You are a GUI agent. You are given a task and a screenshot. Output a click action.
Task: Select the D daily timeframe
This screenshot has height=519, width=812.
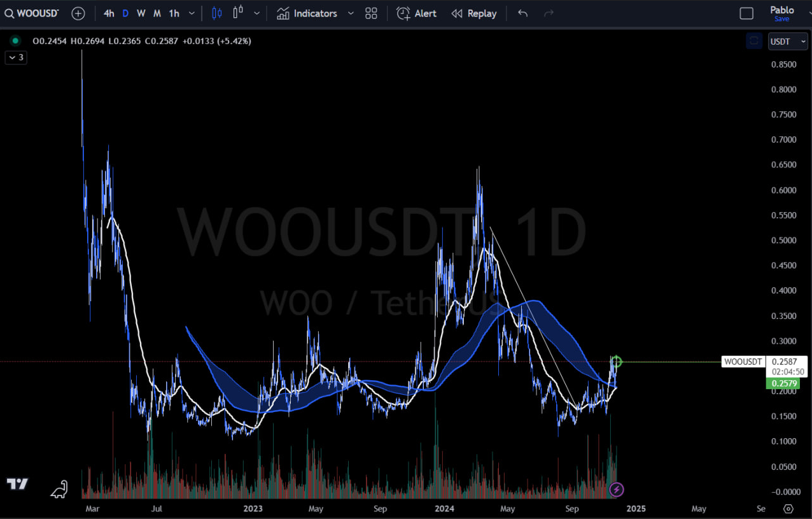coord(125,13)
